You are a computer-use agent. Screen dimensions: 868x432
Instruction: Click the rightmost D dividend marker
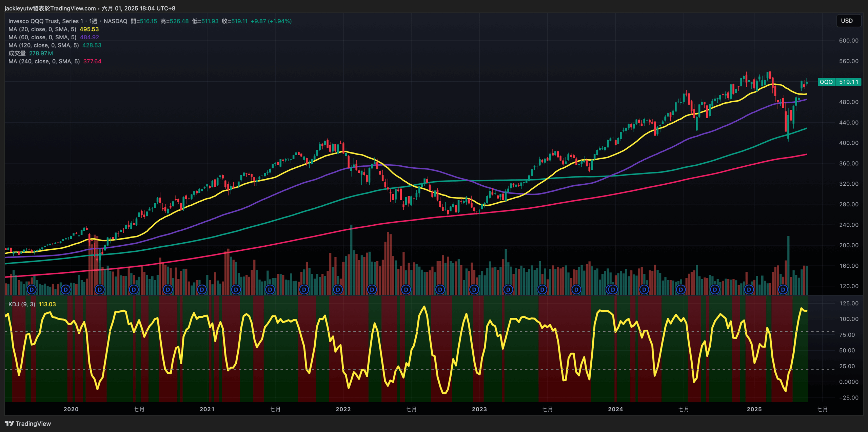point(783,290)
